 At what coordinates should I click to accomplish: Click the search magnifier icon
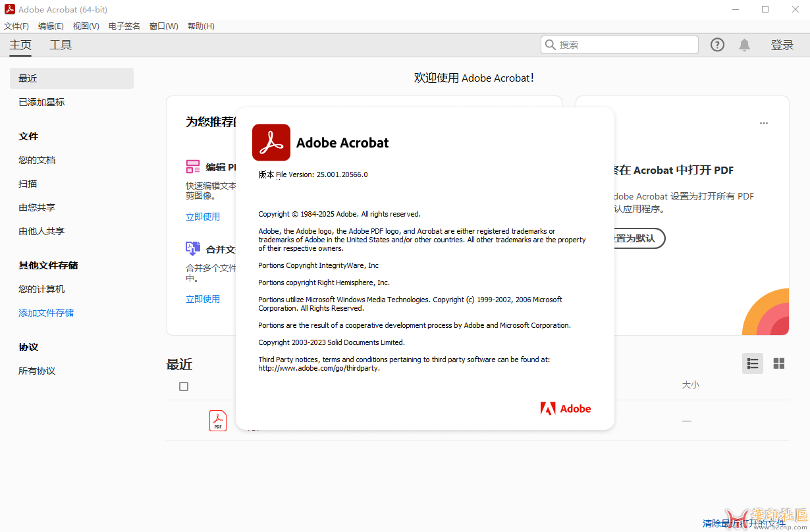tap(551, 45)
